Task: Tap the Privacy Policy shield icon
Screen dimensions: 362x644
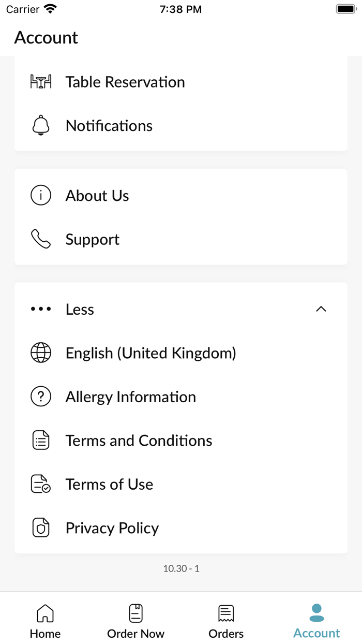Action: (41, 528)
